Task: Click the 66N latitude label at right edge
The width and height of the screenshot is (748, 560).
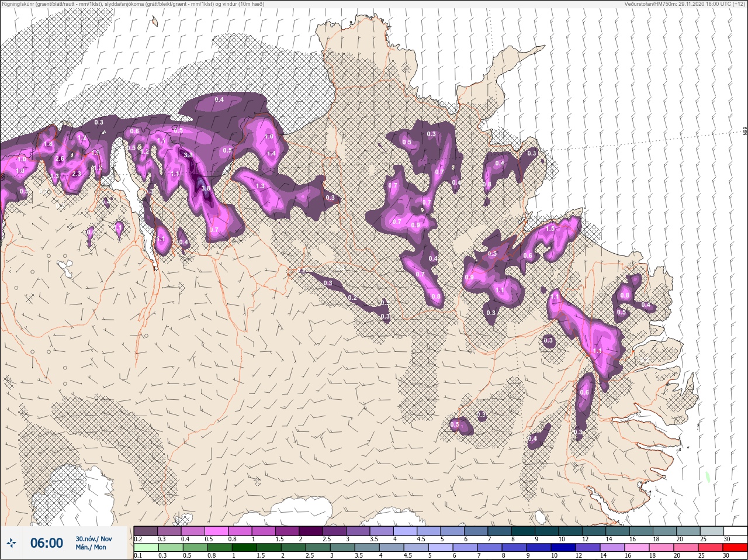Action: pyautogui.click(x=745, y=132)
